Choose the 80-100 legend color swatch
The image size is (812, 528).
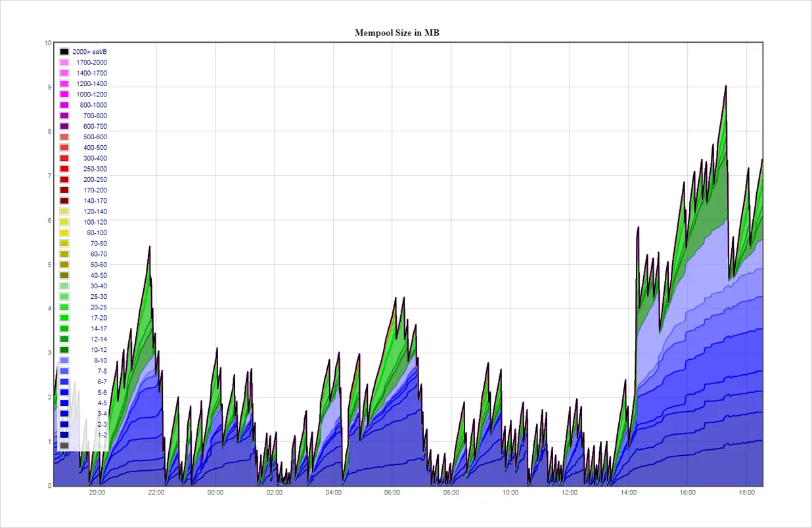point(64,232)
